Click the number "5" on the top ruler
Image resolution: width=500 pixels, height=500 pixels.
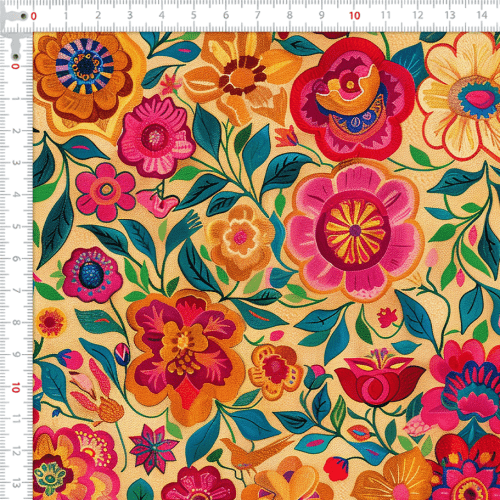pos(194,15)
